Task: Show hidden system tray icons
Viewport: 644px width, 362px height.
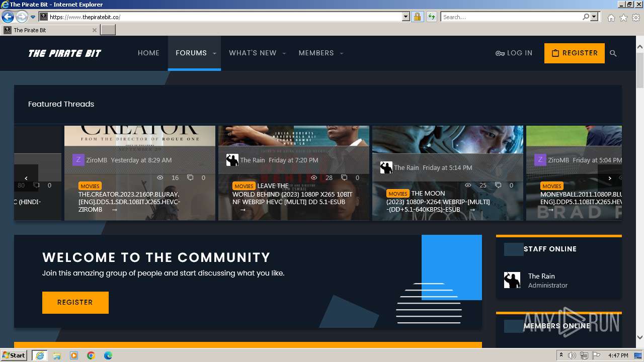Action: 561,355
